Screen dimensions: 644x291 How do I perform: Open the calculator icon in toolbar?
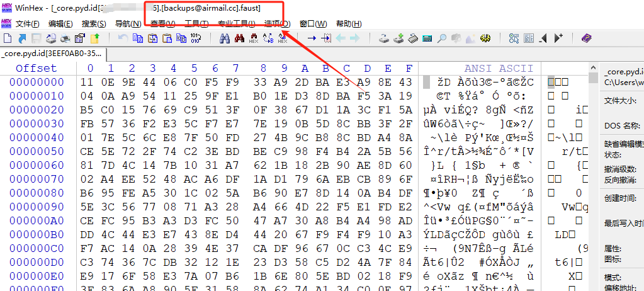427,38
